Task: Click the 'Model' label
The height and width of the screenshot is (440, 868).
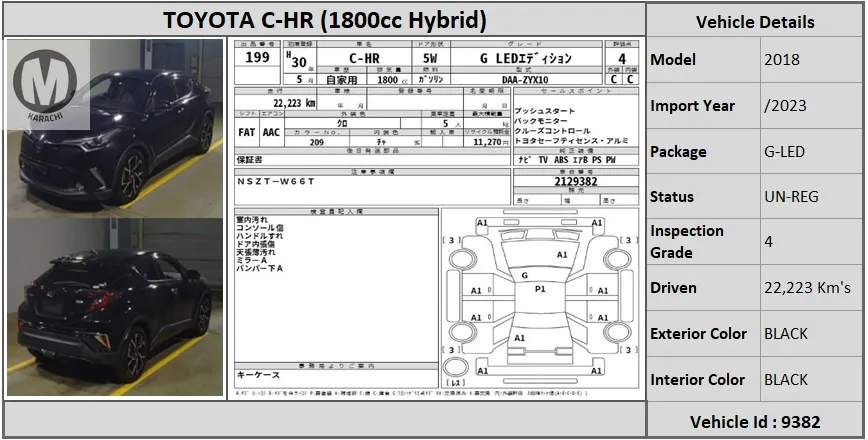Action: point(673,60)
